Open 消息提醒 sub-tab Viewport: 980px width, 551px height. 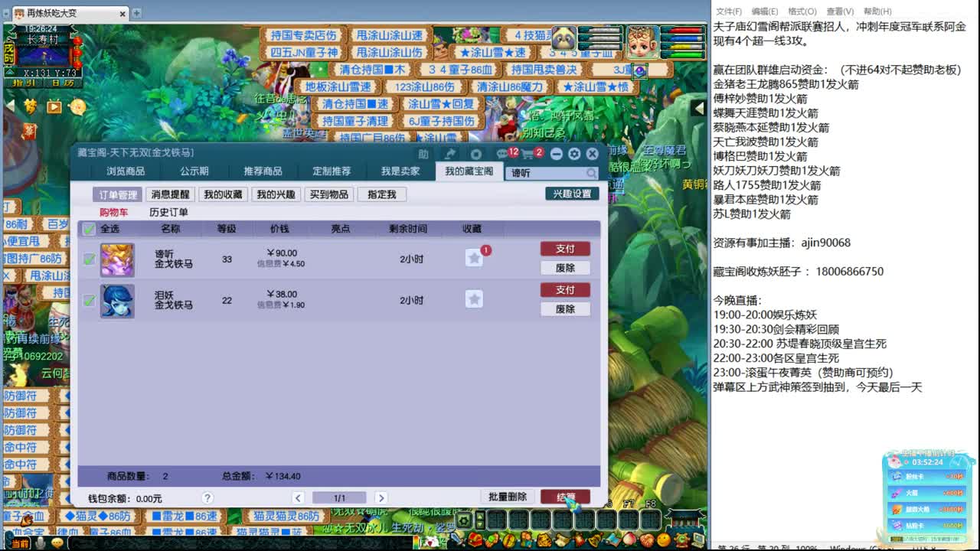[x=170, y=194]
